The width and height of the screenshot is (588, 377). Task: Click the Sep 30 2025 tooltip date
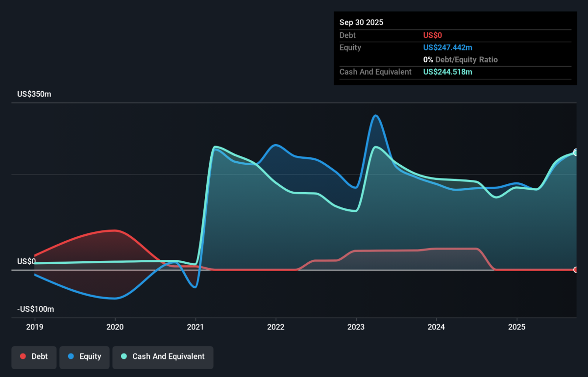click(x=361, y=23)
